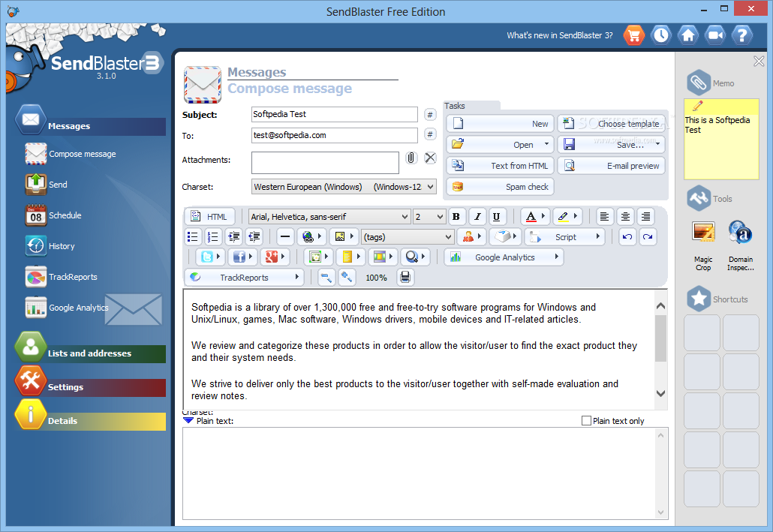Click the Facebook share button
The height and width of the screenshot is (532, 773).
(x=242, y=257)
